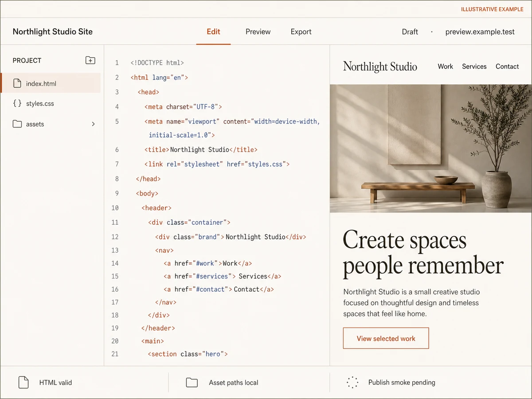The width and height of the screenshot is (532, 399).
Task: Click the meta charset="UTF-8" code line
Action: (183, 107)
